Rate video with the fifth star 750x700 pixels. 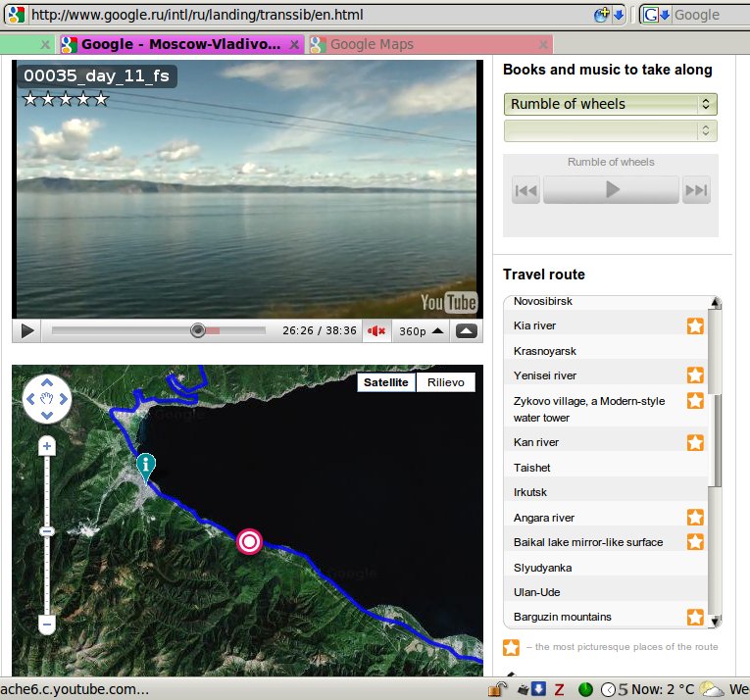101,99
